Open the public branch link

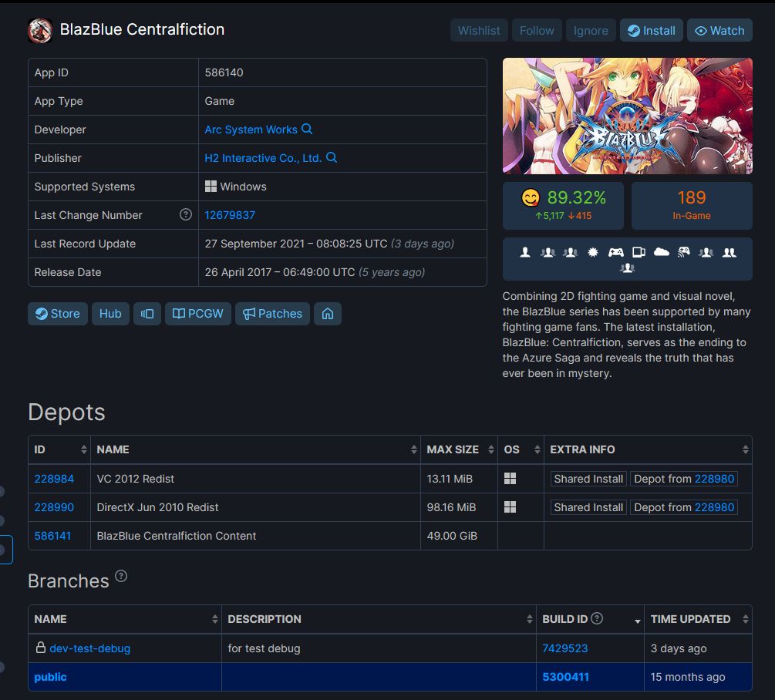coord(50,677)
